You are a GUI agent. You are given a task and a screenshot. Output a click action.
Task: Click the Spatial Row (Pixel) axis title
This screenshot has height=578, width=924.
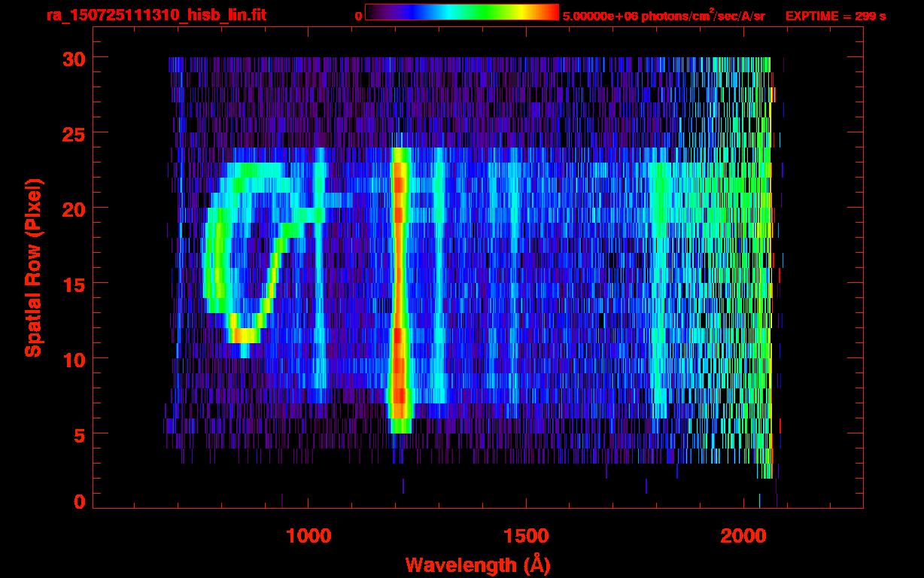click(x=32, y=268)
